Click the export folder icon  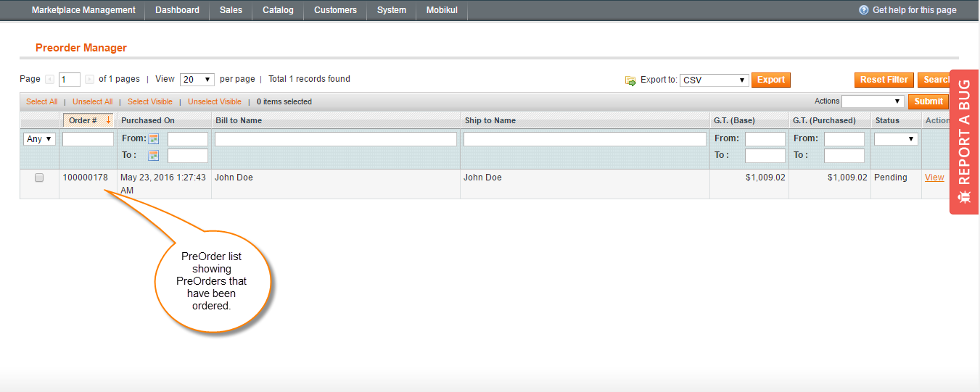pyautogui.click(x=630, y=80)
